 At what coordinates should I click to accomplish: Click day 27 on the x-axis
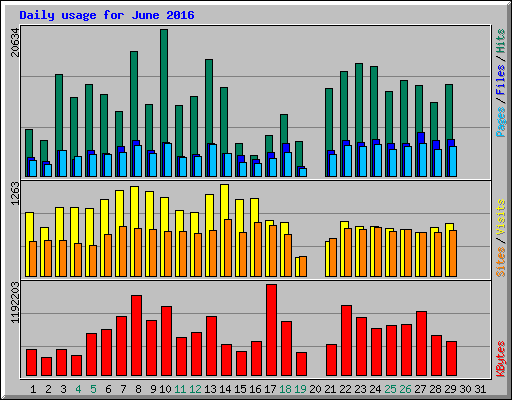(x=420, y=389)
